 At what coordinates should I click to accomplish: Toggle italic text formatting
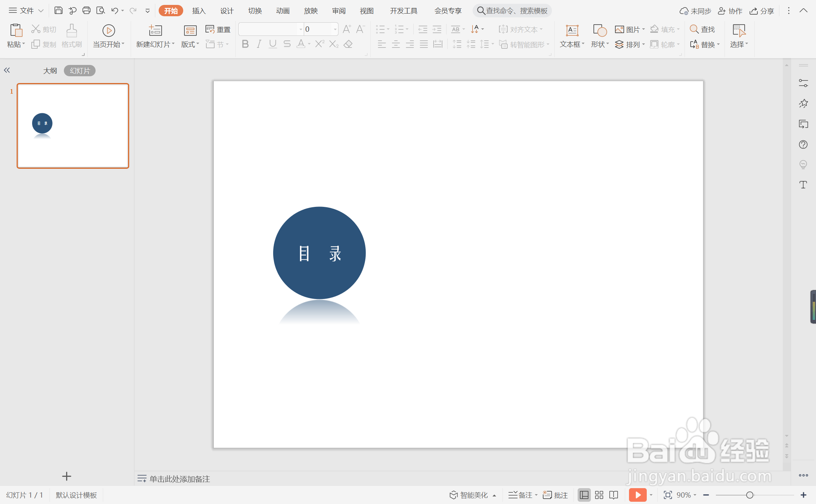(259, 44)
